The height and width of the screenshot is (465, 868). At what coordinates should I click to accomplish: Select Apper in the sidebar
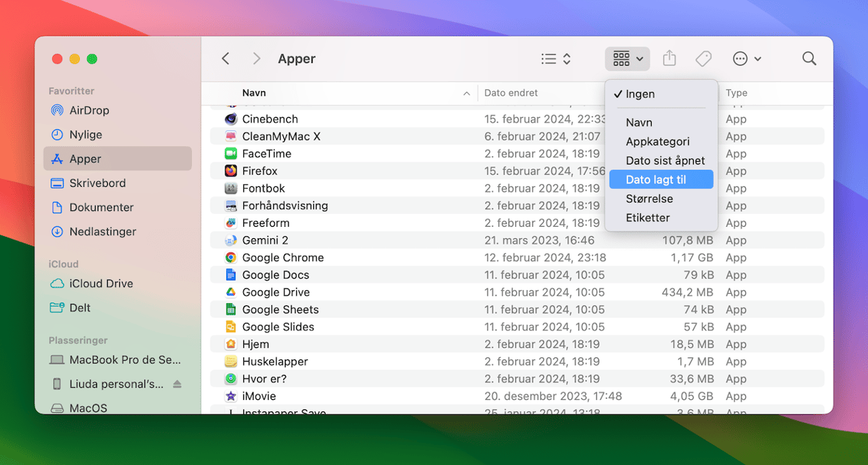pos(118,159)
